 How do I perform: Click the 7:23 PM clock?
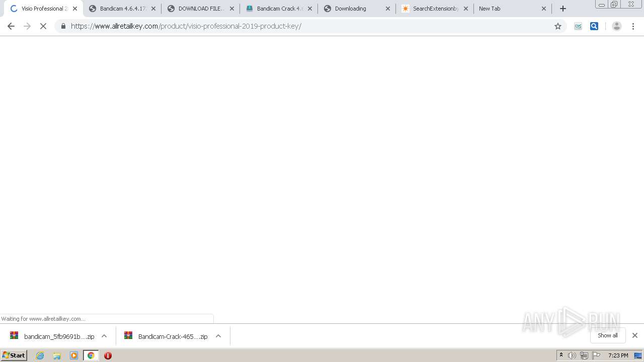click(618, 355)
